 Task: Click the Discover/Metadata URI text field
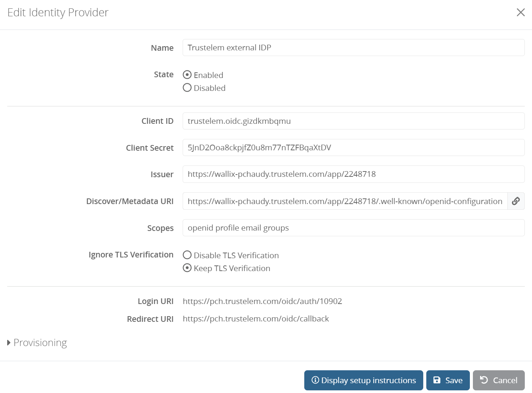345,201
